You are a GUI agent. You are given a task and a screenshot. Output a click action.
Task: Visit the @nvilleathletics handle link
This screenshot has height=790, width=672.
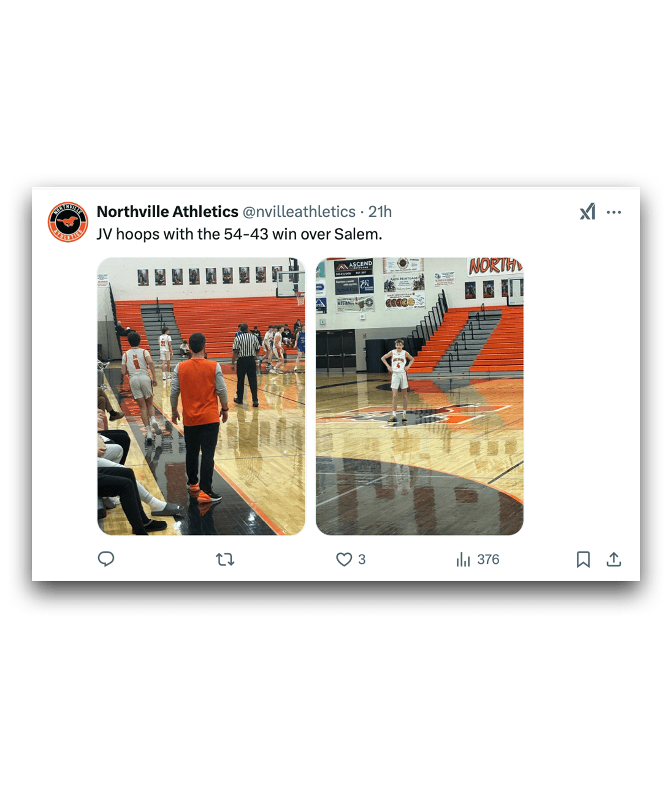point(299,211)
